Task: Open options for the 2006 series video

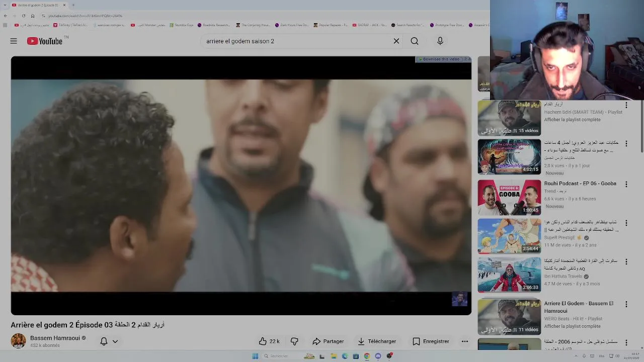Action: coord(626,343)
